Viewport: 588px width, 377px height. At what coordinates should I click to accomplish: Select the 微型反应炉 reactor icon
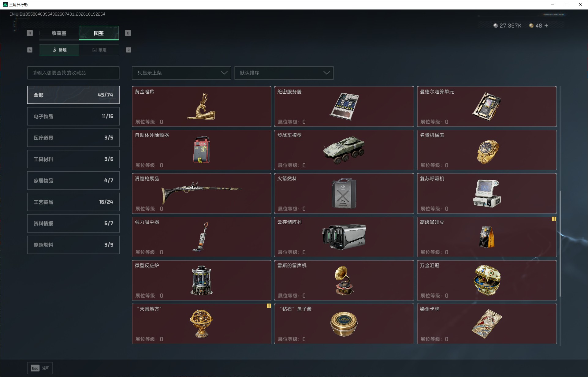coord(201,280)
